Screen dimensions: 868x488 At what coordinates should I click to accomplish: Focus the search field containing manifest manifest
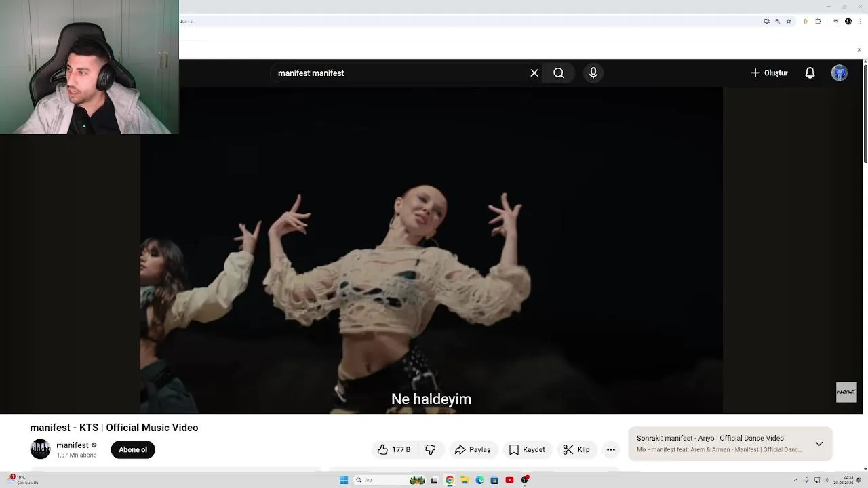pyautogui.click(x=400, y=73)
